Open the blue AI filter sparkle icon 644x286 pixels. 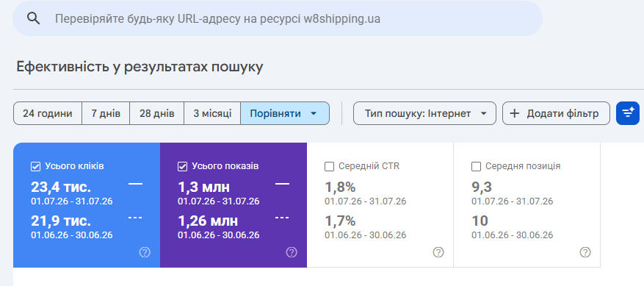coord(628,113)
